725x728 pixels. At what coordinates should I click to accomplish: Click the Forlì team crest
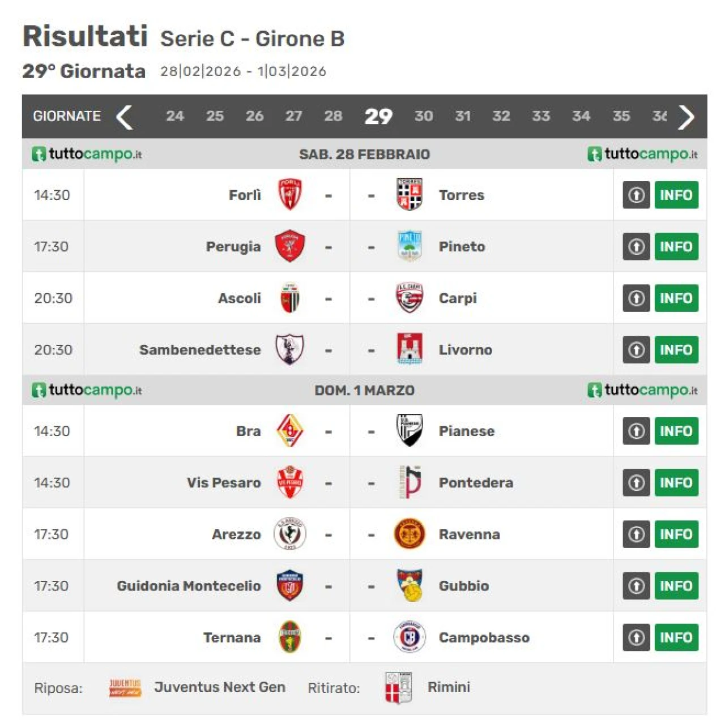tap(289, 195)
